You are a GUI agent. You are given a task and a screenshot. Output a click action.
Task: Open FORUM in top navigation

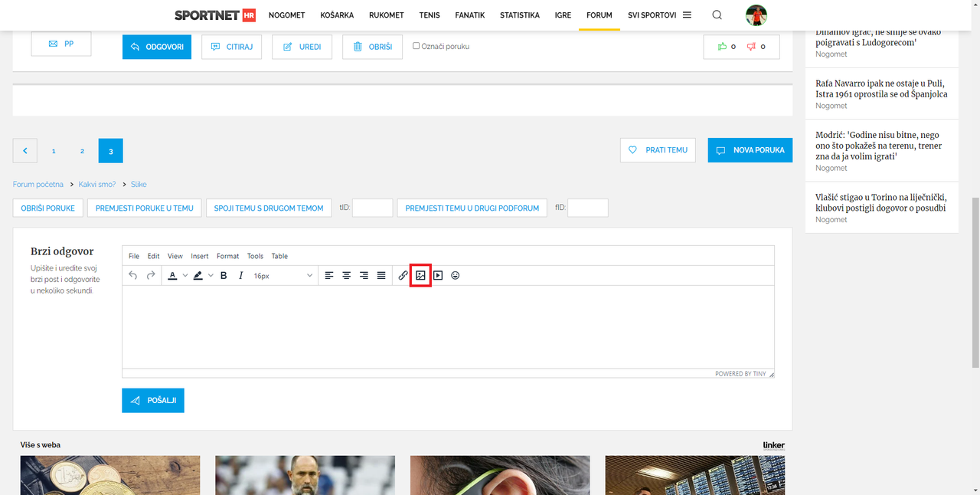coord(599,15)
